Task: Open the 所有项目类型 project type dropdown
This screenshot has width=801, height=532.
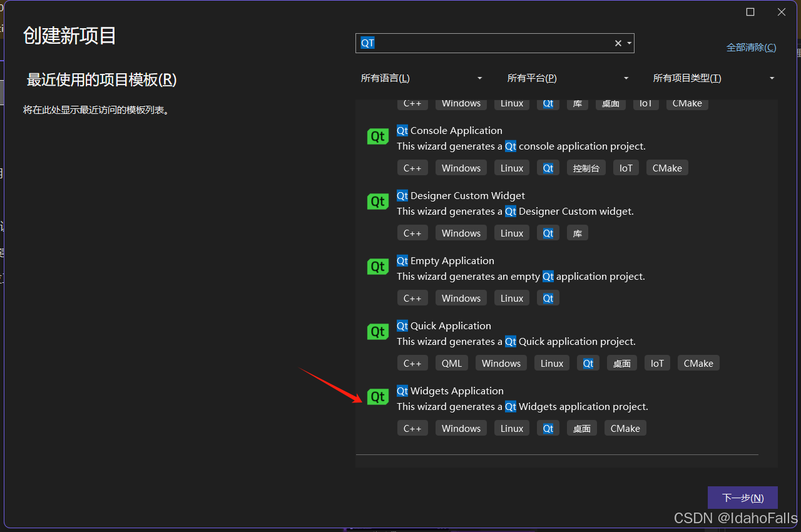Action: pyautogui.click(x=714, y=78)
